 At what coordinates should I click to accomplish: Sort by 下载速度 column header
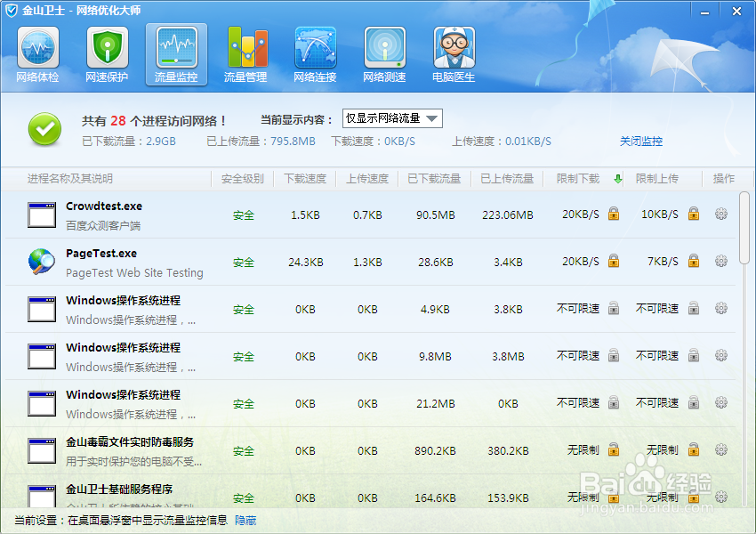(x=305, y=179)
